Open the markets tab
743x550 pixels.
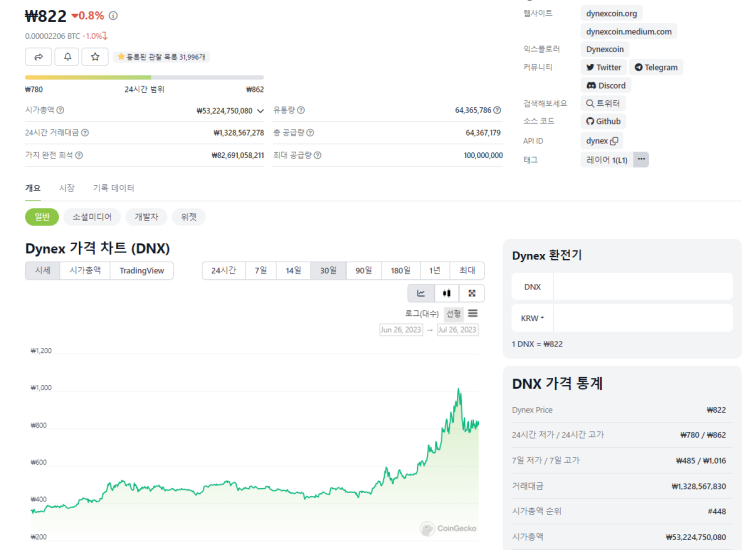click(x=67, y=188)
